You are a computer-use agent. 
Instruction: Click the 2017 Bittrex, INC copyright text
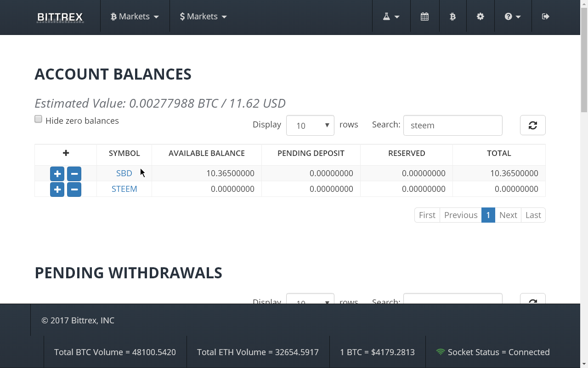(x=78, y=320)
